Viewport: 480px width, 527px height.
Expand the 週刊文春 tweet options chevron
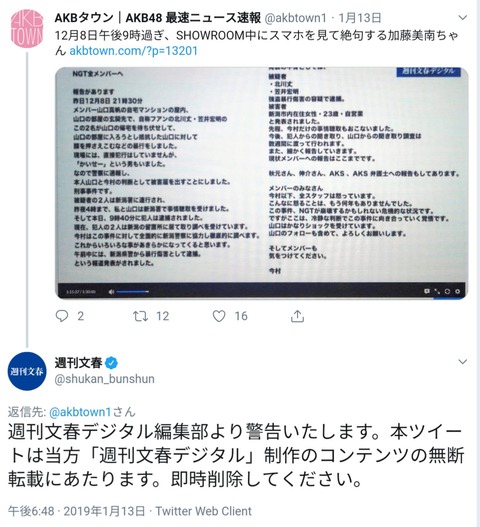click(x=463, y=362)
